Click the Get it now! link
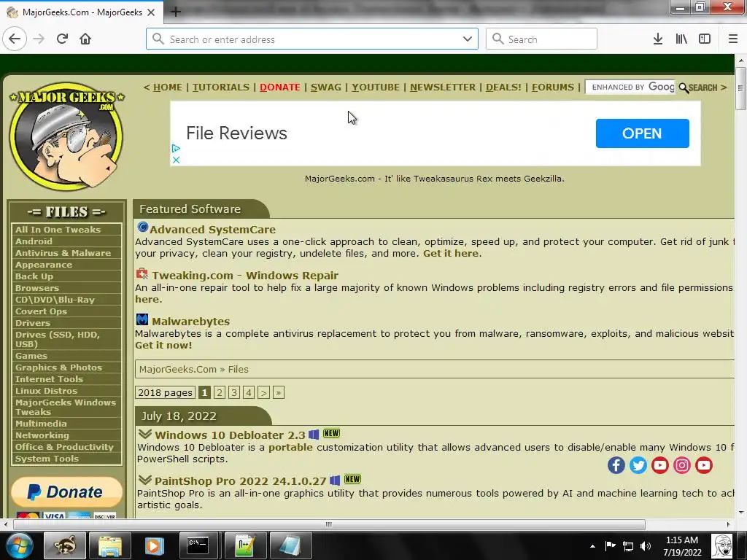747x560 pixels. [x=163, y=345]
